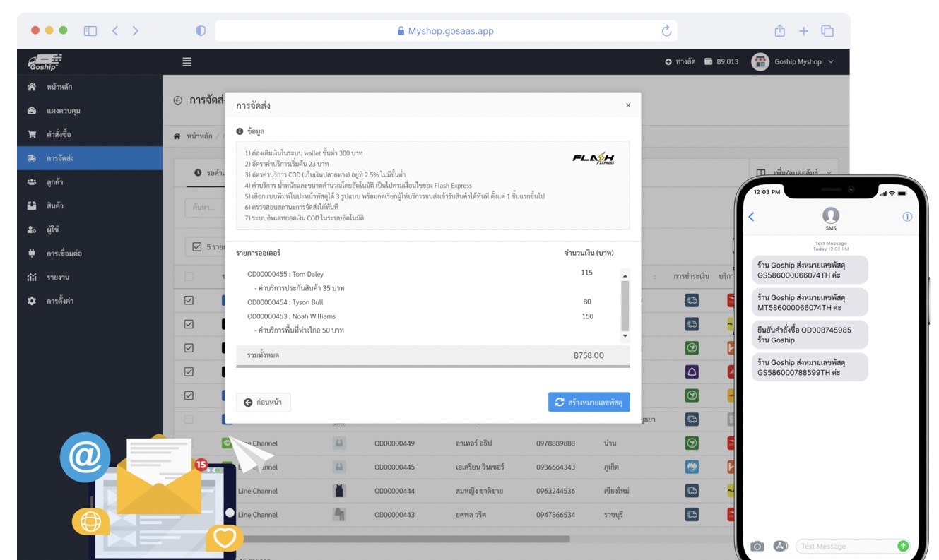Image resolution: width=939 pixels, height=560 pixels.
Task: Open Safari sidebar panel icon
Action: point(90,31)
